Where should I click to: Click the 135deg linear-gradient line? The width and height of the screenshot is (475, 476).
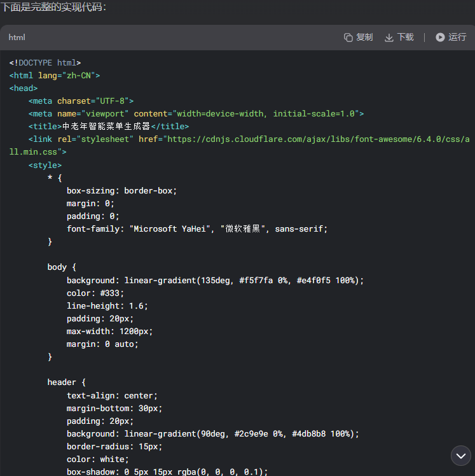(215, 280)
